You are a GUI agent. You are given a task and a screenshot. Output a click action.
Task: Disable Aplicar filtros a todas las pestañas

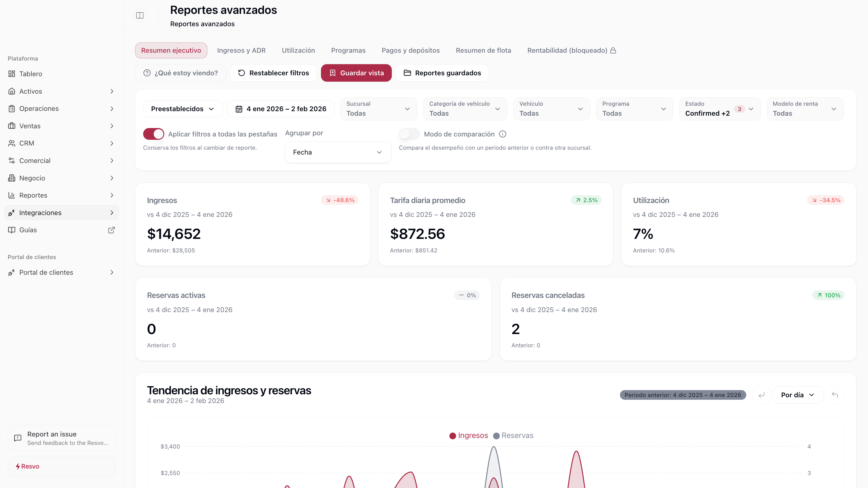click(x=154, y=134)
